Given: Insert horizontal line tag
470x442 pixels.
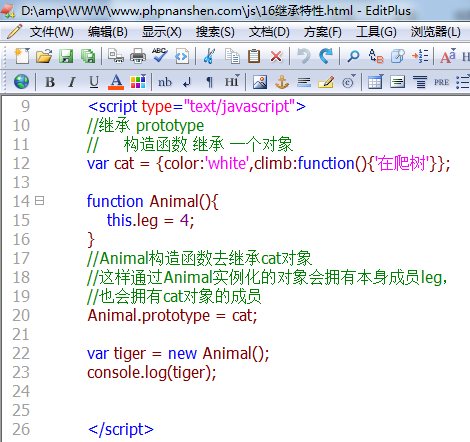Looking at the screenshot, I should (304, 82).
